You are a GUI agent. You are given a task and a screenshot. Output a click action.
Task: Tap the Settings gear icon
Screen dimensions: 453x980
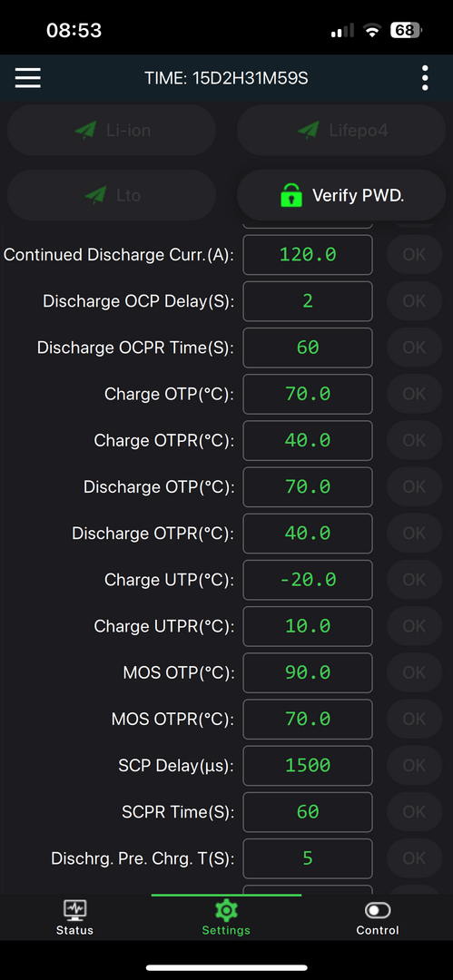(x=226, y=909)
